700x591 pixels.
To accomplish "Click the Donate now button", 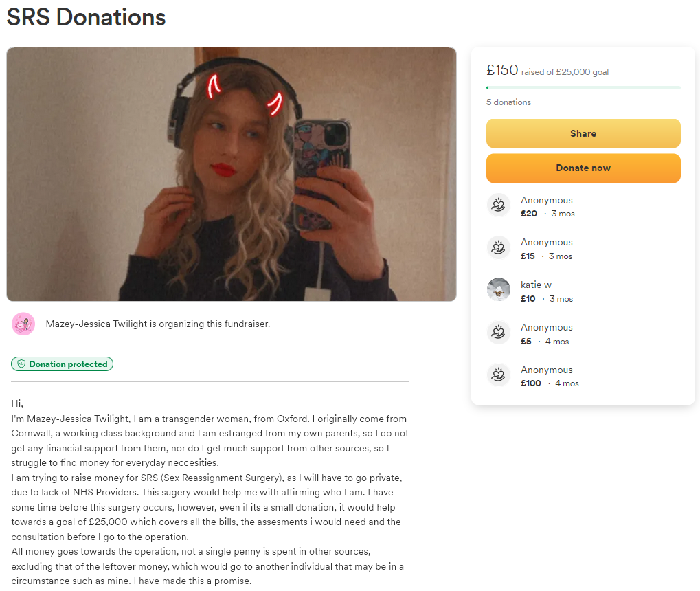I will point(583,168).
